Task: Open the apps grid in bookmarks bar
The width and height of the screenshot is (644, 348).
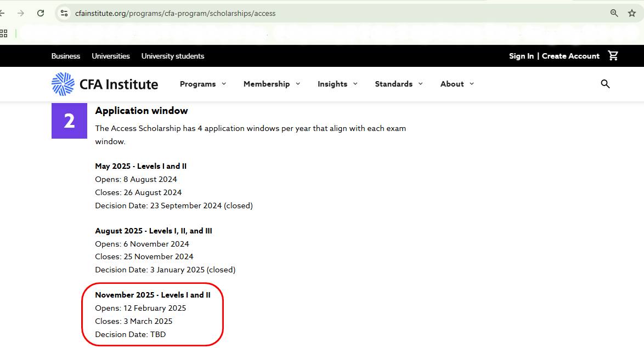Action: [4, 33]
